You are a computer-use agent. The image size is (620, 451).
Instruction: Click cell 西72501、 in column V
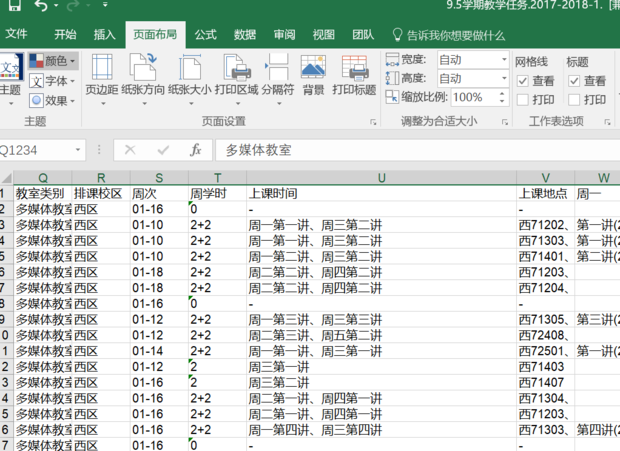(546, 351)
